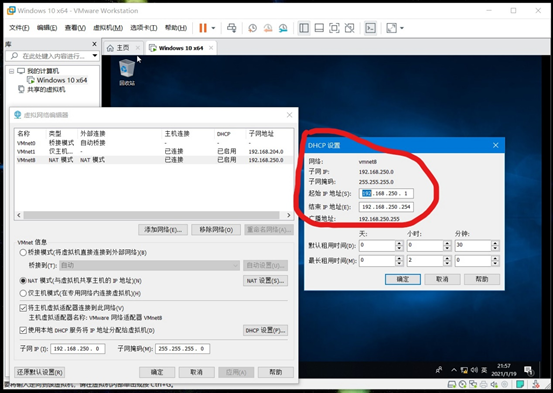Select the VMnet1 row in network list
Screen dimensions: 553x393
(x=154, y=151)
